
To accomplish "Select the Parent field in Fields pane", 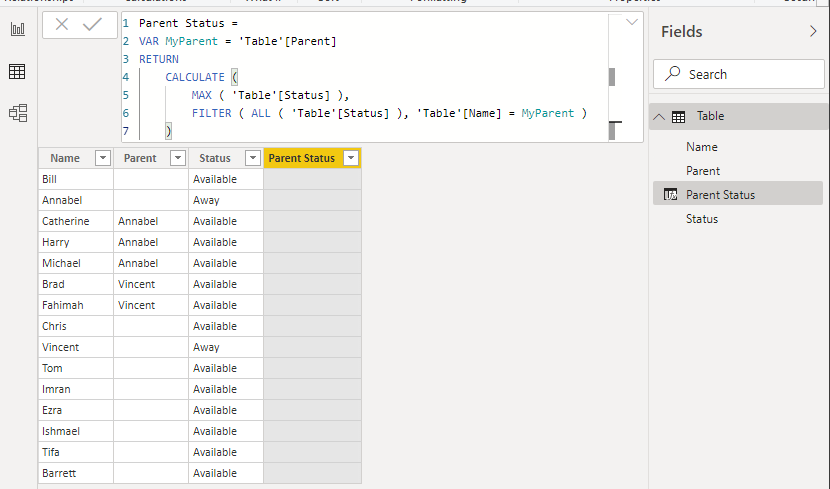I will (702, 171).
